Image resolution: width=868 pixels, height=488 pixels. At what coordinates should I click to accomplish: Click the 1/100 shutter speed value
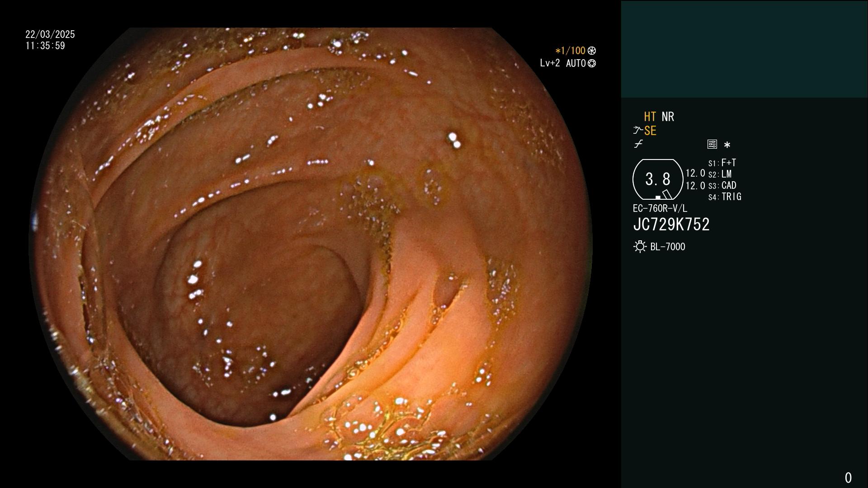(570, 51)
